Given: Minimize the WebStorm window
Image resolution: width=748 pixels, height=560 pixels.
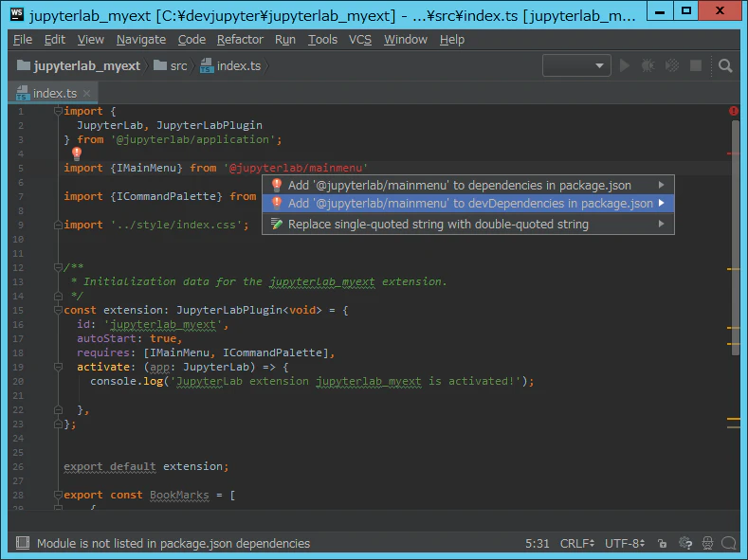Looking at the screenshot, I should 660,10.
